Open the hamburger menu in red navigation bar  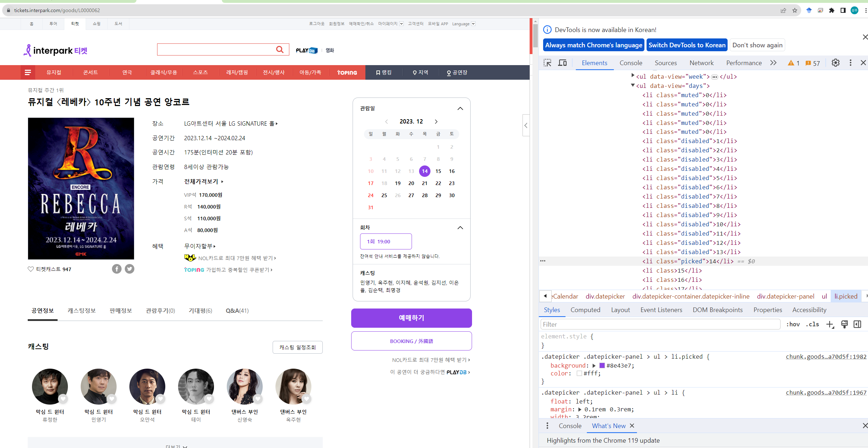28,73
